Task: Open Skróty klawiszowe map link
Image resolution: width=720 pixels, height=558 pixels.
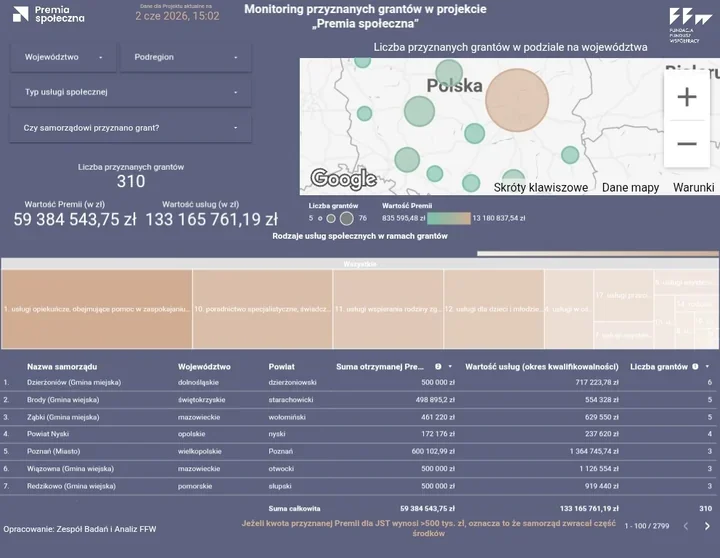Action: click(x=540, y=187)
